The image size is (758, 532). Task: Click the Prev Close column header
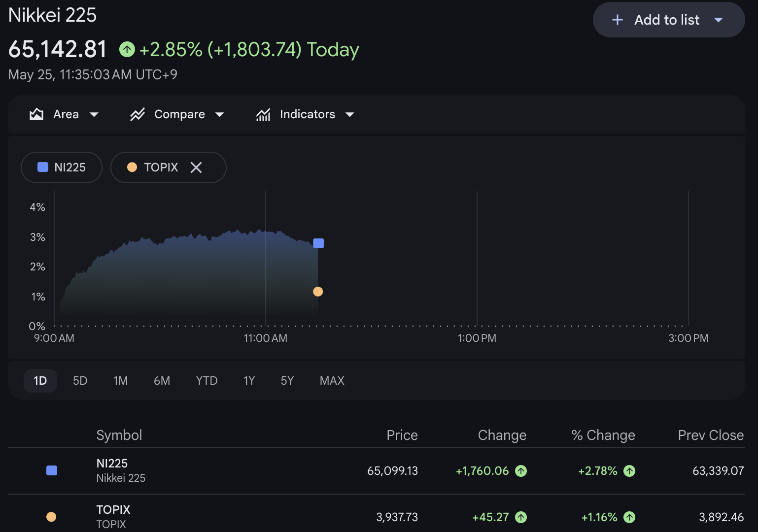click(x=711, y=435)
